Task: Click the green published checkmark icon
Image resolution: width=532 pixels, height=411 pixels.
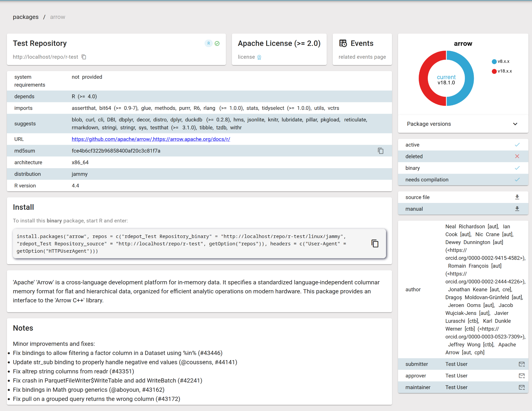Action: (217, 43)
